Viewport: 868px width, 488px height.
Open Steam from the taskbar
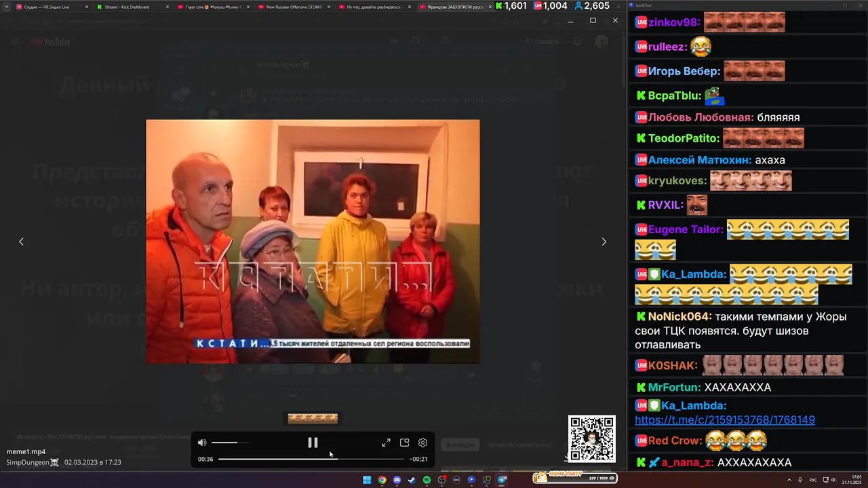412,480
